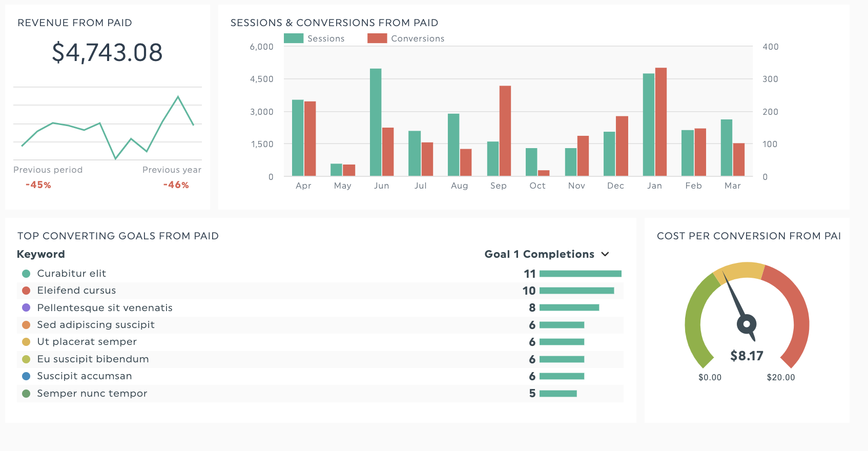Click the orange dot beside Sed adipiscing suscipit

click(26, 325)
